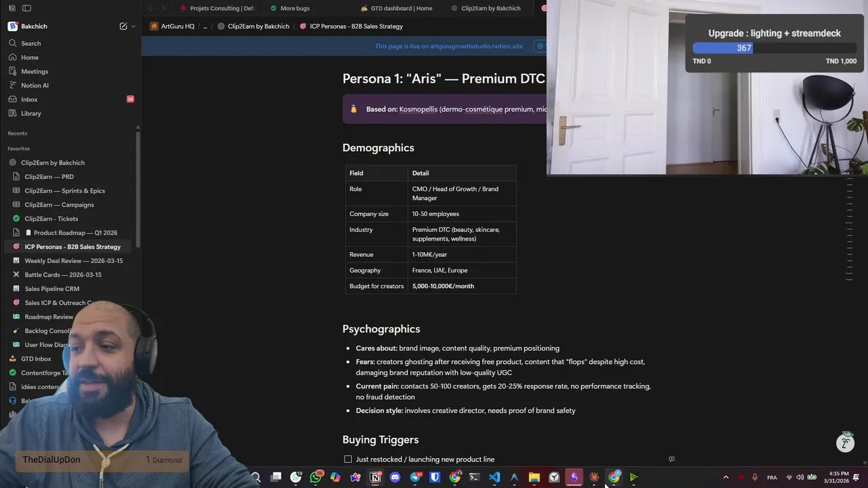Screen dimensions: 868x488
Task: Click the upgrade goal progress bar showing 367
Action: click(x=774, y=48)
